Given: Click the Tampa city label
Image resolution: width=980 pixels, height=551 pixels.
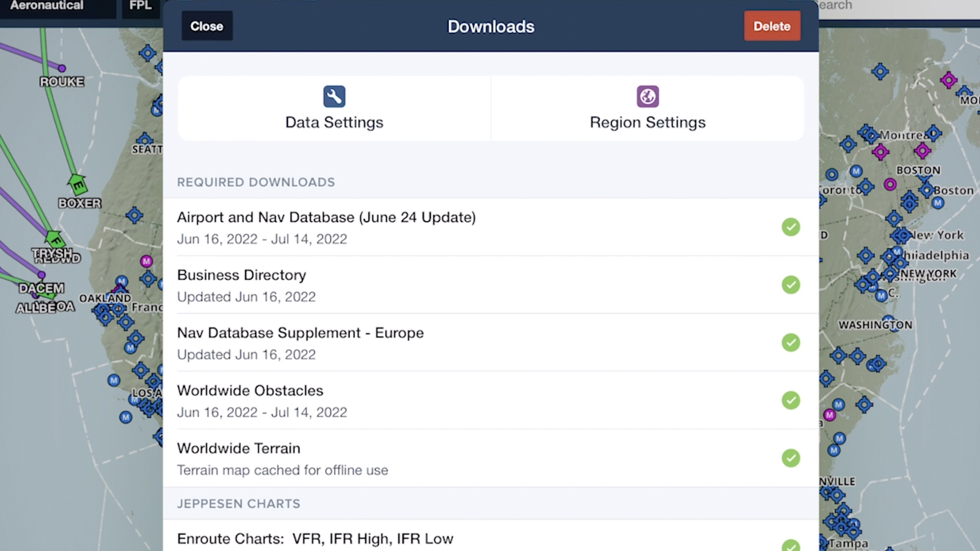Looking at the screenshot, I should click(x=849, y=543).
